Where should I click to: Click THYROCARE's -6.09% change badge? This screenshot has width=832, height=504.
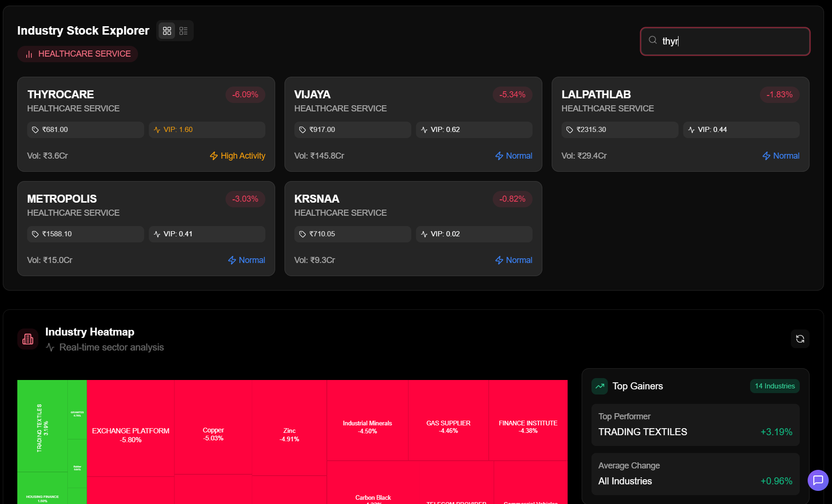(x=245, y=95)
